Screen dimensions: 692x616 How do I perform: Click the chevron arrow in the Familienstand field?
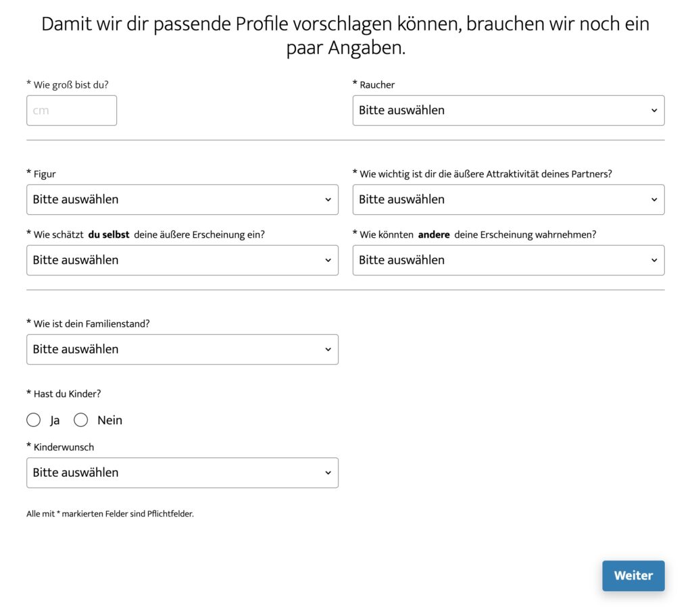point(328,350)
